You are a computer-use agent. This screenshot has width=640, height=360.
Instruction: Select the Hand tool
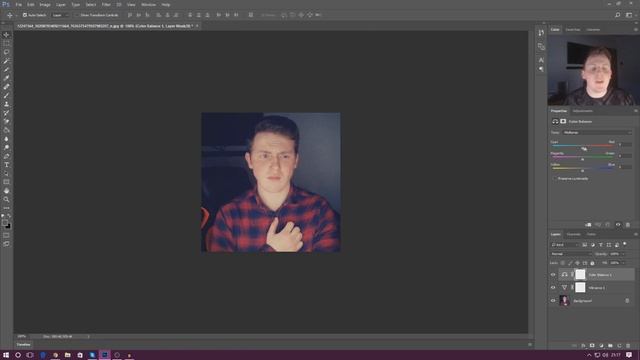click(x=7, y=191)
